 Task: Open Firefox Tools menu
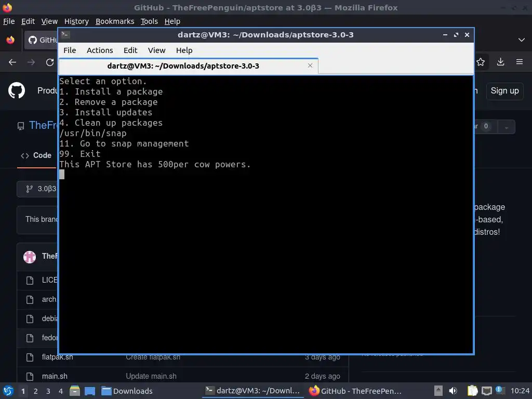click(x=149, y=21)
